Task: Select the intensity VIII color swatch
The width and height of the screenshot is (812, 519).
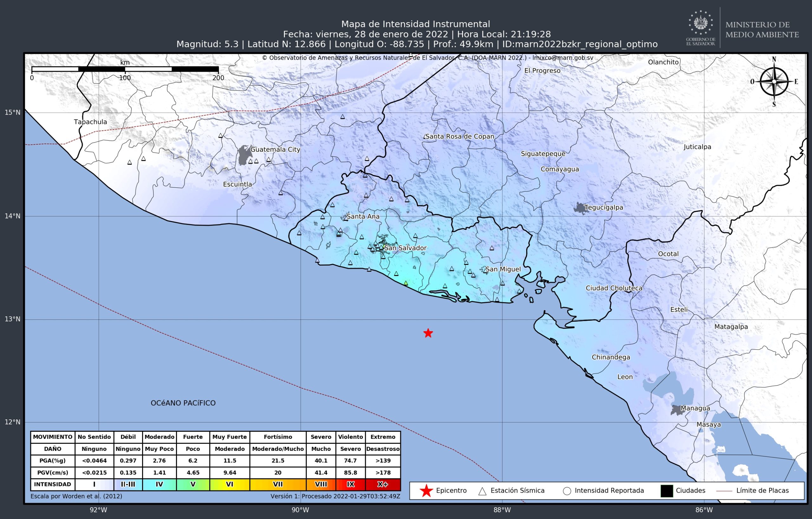Action: point(321,484)
